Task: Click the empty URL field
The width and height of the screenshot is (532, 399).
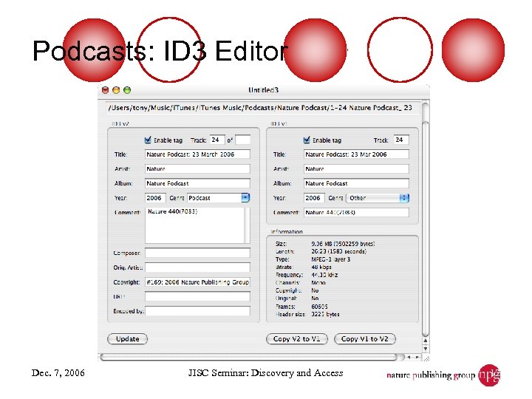Action: pyautogui.click(x=197, y=296)
